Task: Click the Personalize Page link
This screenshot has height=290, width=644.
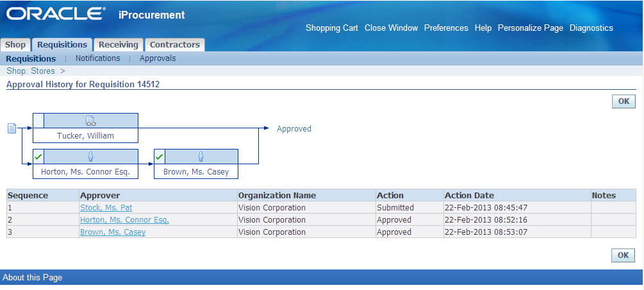Action: pyautogui.click(x=531, y=28)
